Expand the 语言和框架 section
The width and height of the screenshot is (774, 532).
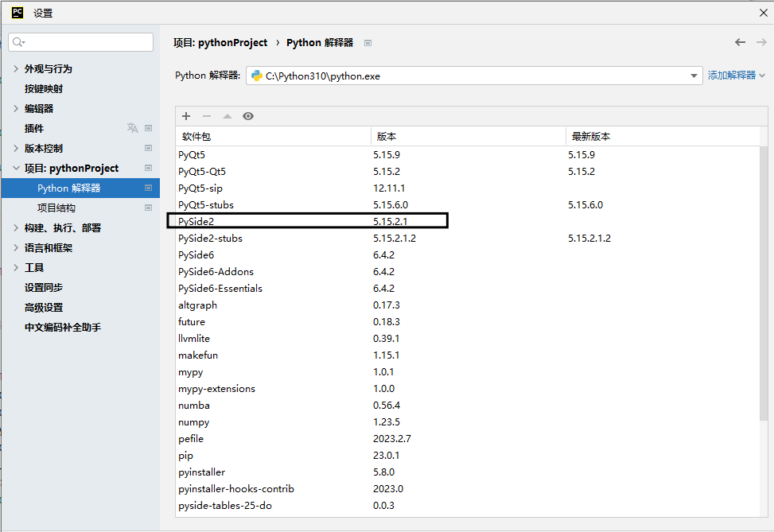coord(16,248)
